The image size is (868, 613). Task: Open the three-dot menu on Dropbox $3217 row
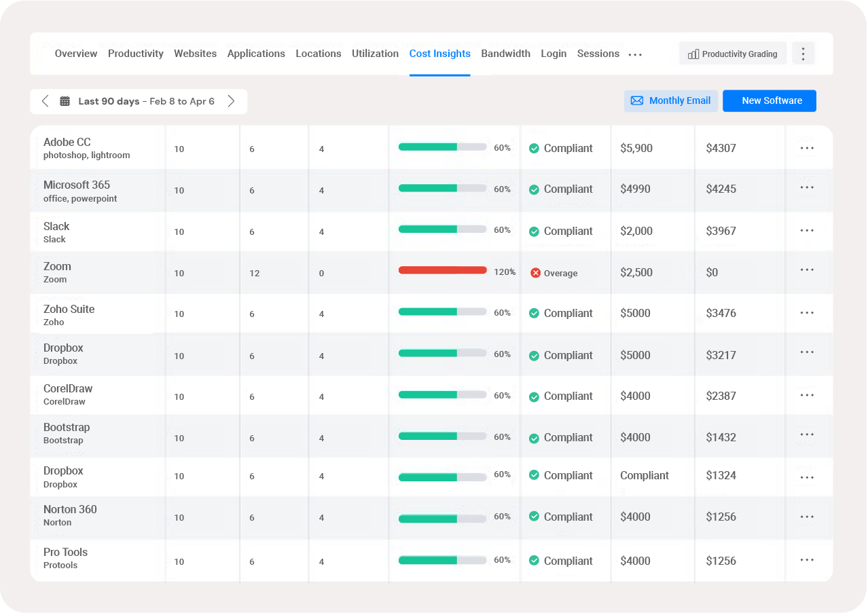point(807,352)
